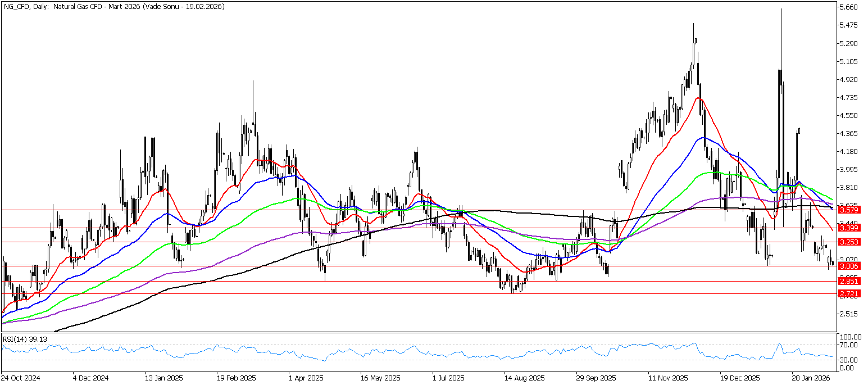Click the 29 Sep 2025 date label
The height and width of the screenshot is (385, 868).
coord(596,378)
